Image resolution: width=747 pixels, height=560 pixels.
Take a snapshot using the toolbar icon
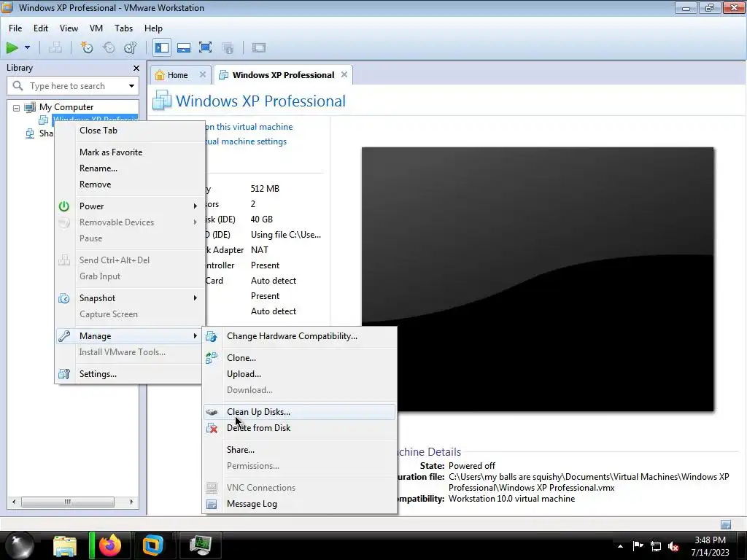(x=87, y=47)
